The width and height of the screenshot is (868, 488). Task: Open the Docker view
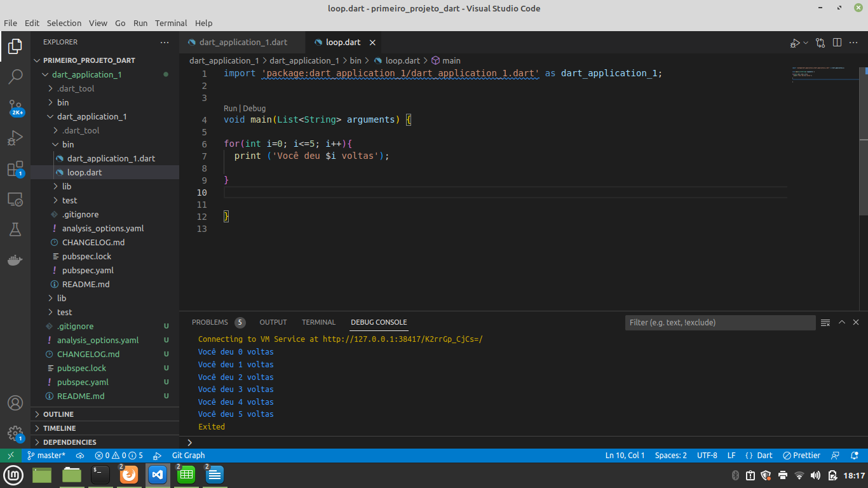pyautogui.click(x=15, y=260)
